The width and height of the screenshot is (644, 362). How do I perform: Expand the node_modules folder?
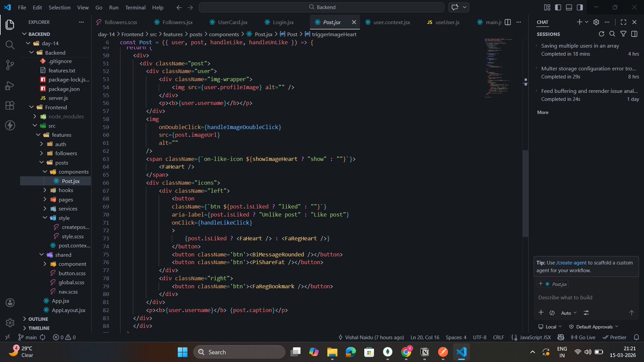pos(35,116)
